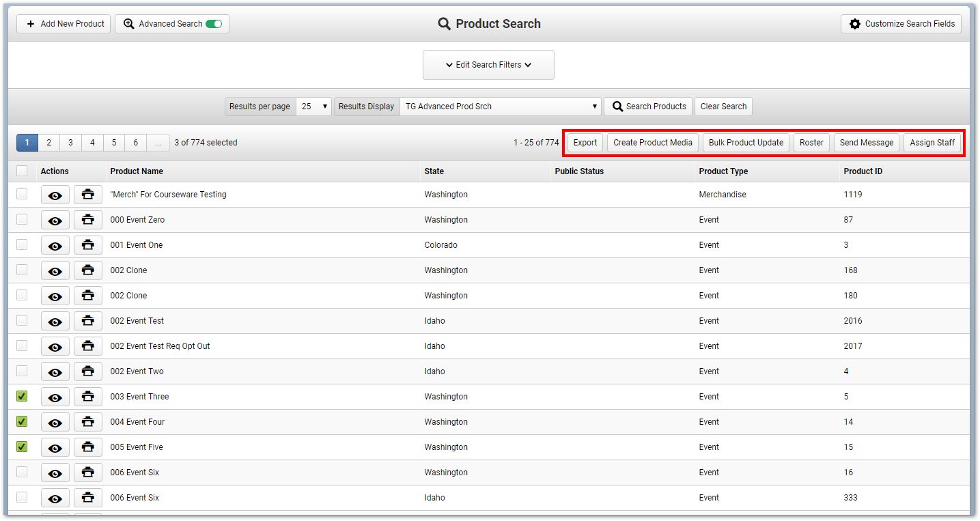The image size is (980, 521).
Task: Click the printer icon for 002 Event Two
Action: (x=88, y=372)
